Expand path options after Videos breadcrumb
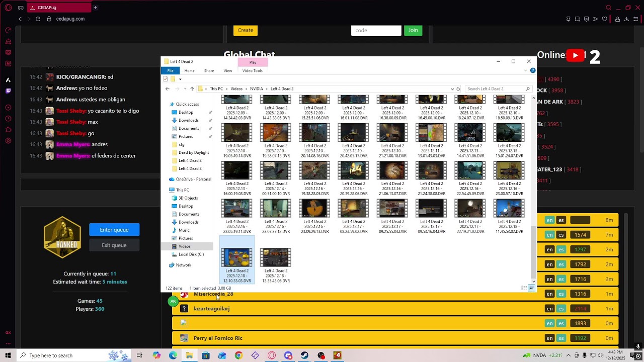Image resolution: width=644 pixels, height=362 pixels. pyautogui.click(x=246, y=89)
